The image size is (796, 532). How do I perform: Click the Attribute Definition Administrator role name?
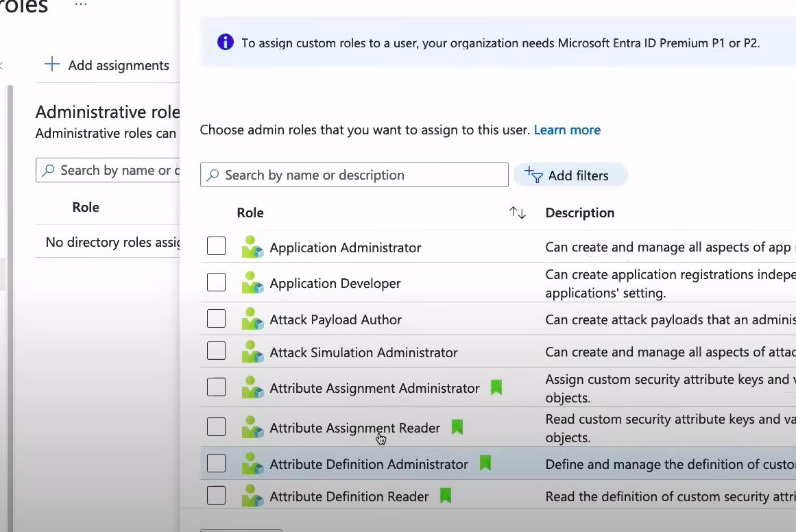368,464
